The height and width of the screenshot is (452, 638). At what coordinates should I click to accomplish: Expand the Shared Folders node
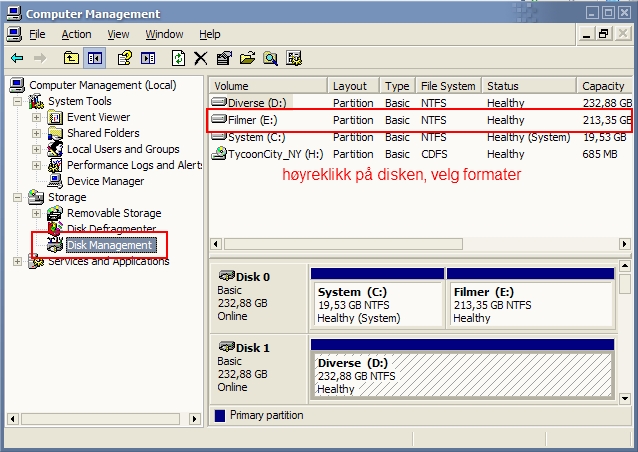(x=36, y=133)
